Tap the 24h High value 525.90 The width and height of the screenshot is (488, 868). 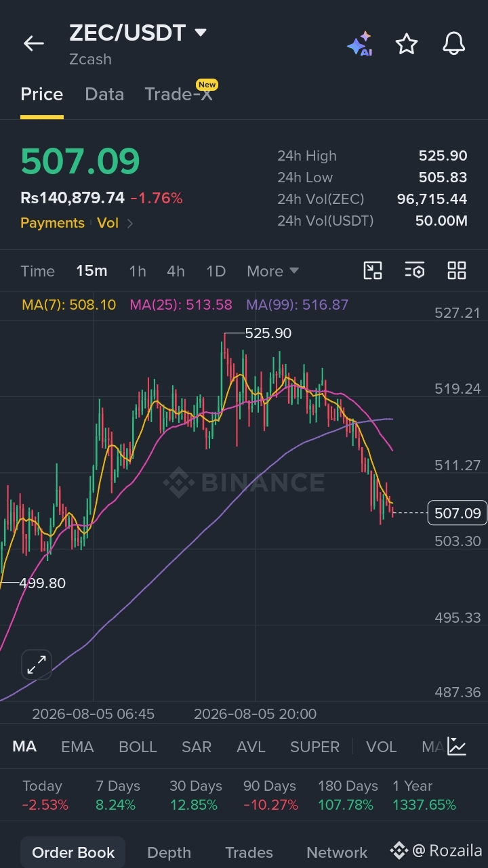click(443, 156)
